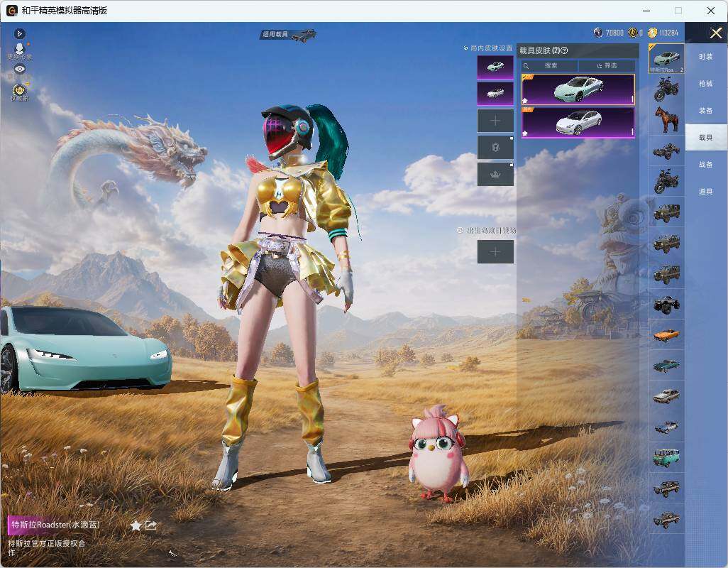Switch to the 装备 tab
Screen dimensions: 728x568
[706, 111]
